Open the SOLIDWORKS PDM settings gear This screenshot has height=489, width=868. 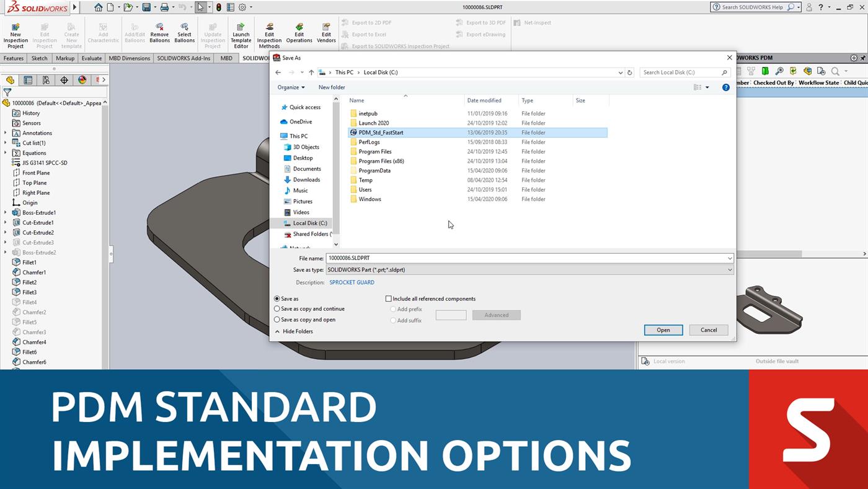tap(853, 57)
